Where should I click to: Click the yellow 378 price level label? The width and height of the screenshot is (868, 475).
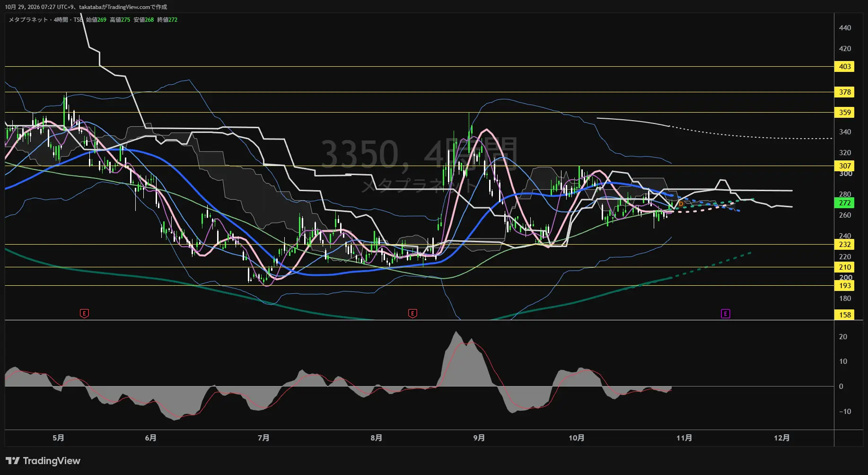tap(845, 92)
